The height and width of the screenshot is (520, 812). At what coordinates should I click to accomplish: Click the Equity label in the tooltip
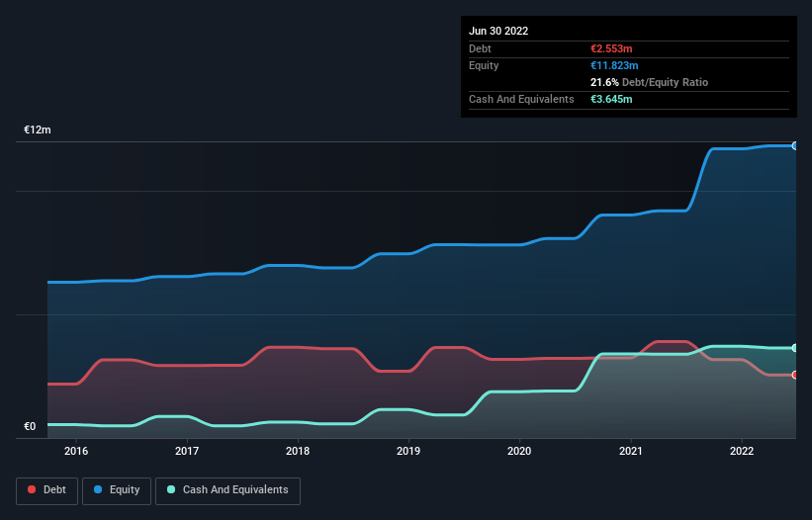[484, 65]
